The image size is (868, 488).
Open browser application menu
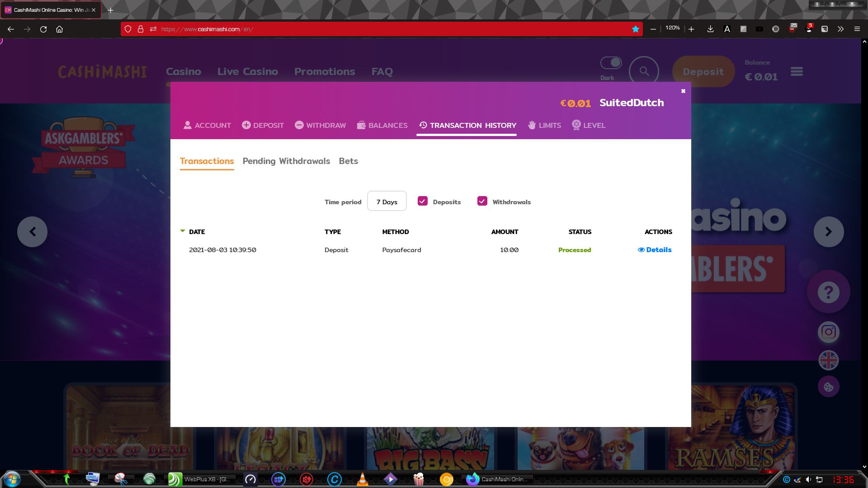tap(857, 29)
